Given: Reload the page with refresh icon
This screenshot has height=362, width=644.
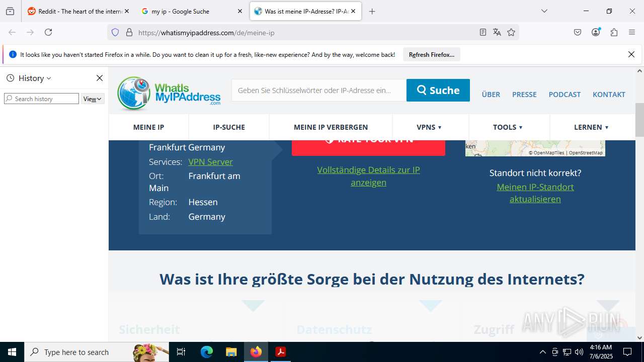Looking at the screenshot, I should point(48,32).
